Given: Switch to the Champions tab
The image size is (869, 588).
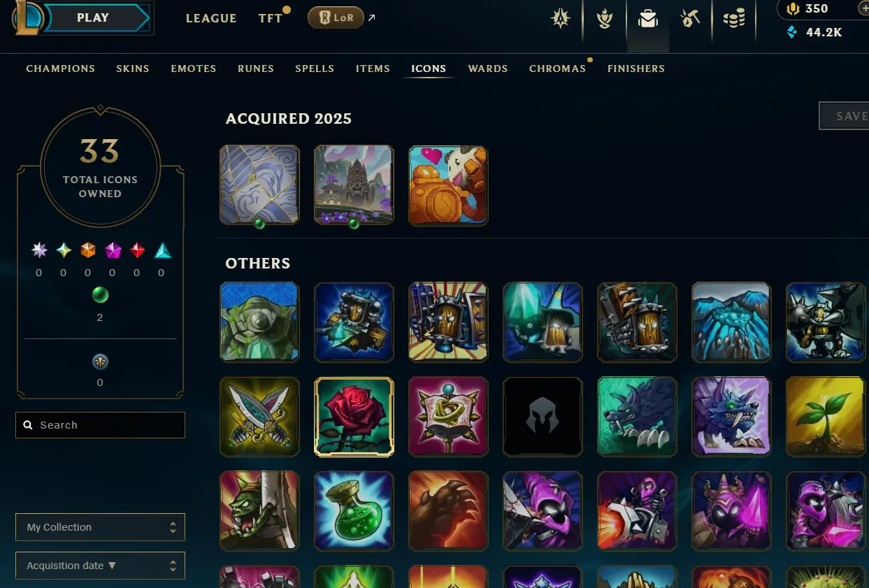Looking at the screenshot, I should [x=61, y=69].
